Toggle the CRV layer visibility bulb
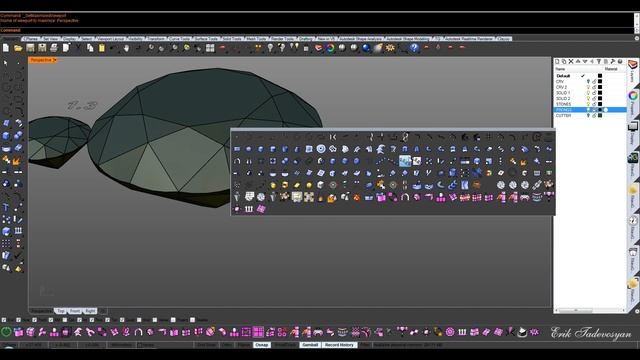Screen dimensions: 640x360 tap(588, 82)
